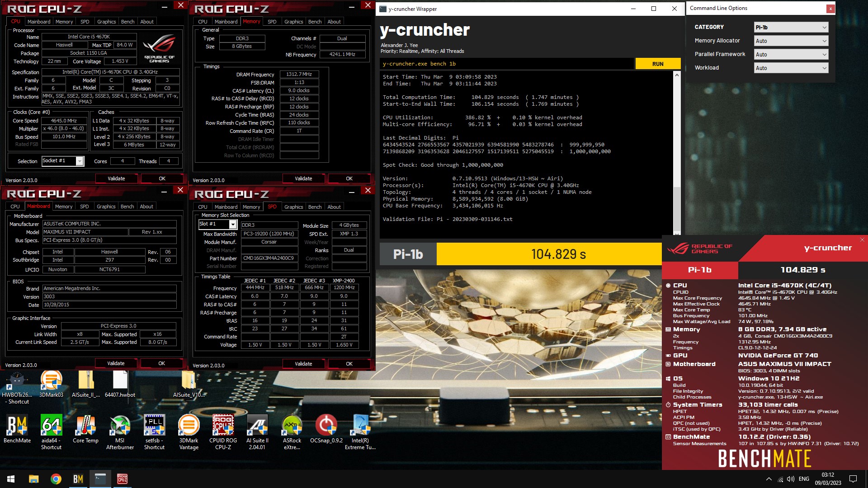Close the BenchMate y-cruncher result panel
The height and width of the screenshot is (488, 868).
[862, 239]
